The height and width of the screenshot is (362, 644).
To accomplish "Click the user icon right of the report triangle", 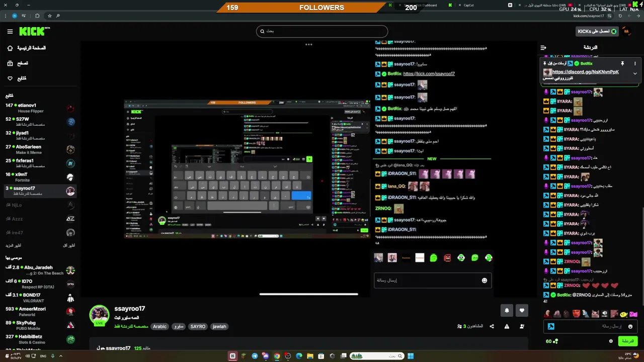I will (522, 326).
